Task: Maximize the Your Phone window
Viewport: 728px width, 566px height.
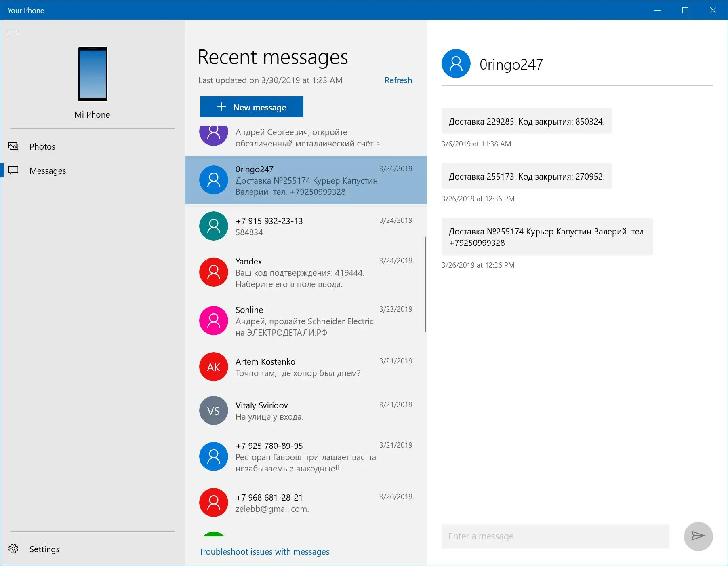Action: tap(685, 10)
